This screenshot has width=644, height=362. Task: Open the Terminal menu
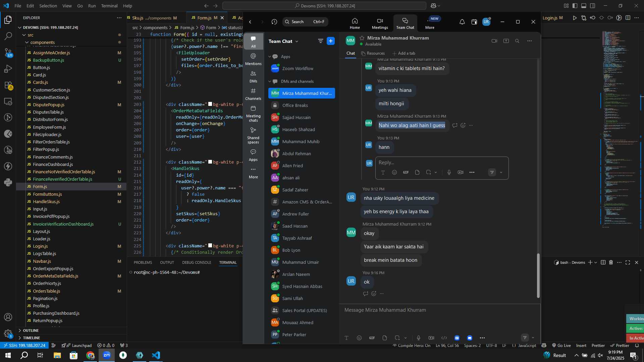pyautogui.click(x=109, y=6)
